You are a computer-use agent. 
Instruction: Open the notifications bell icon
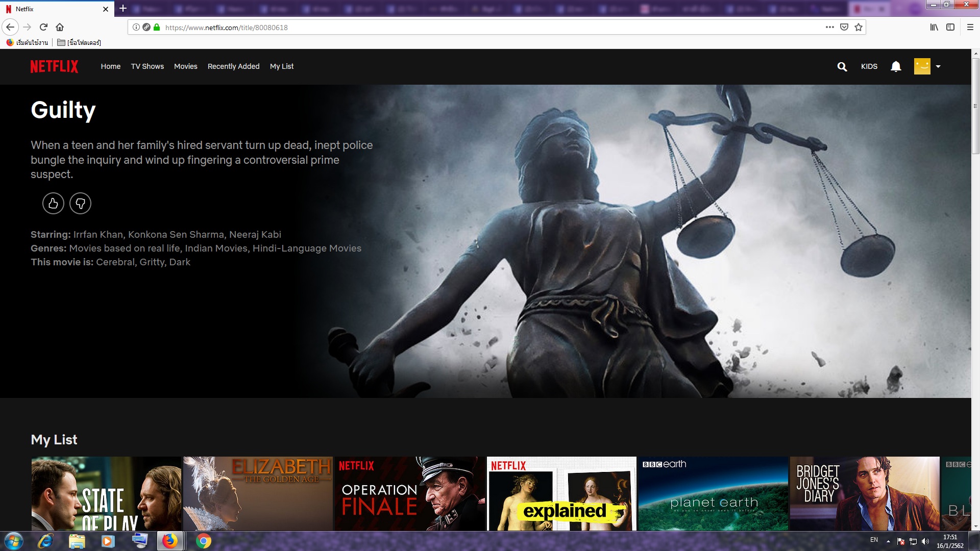[896, 66]
